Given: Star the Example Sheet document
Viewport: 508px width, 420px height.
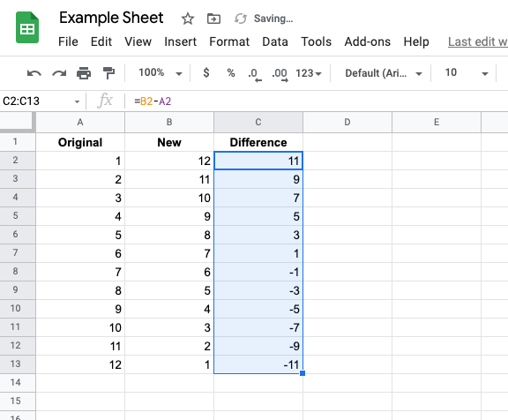Looking at the screenshot, I should coord(188,19).
